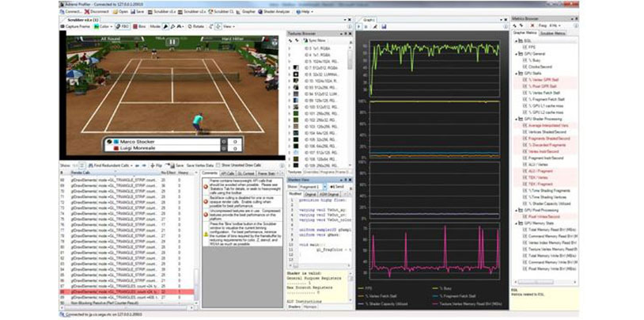Open the Textures tab at panel bottom
Screen dimensions: 644x320
(x=294, y=172)
